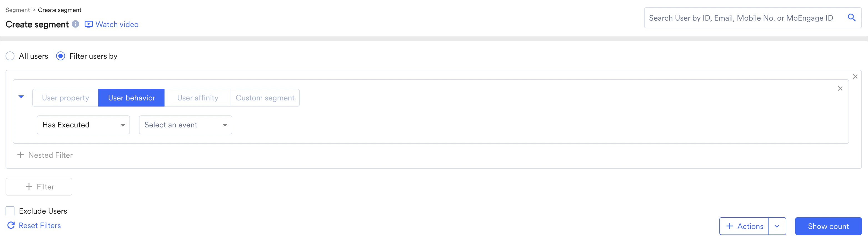This screenshot has height=242, width=868.
Task: Collapse the filter row using the triangle
Action: [x=21, y=97]
